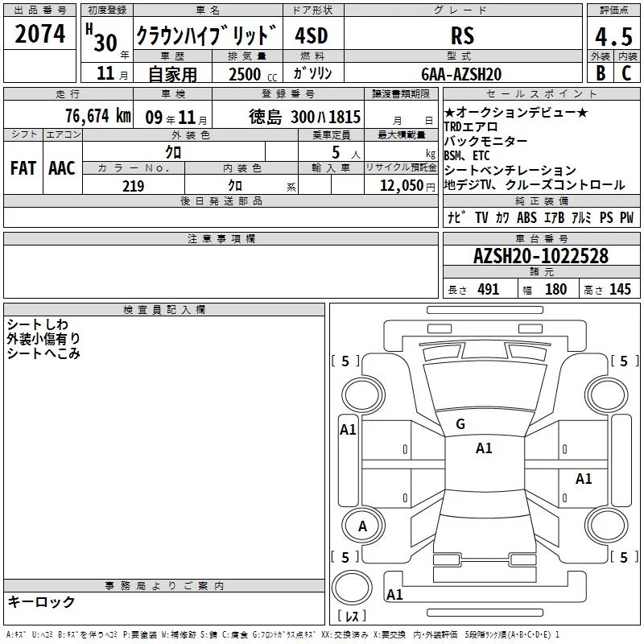Click the inspector note シートしわ
Screen dimensions: 644x644
coord(37,324)
